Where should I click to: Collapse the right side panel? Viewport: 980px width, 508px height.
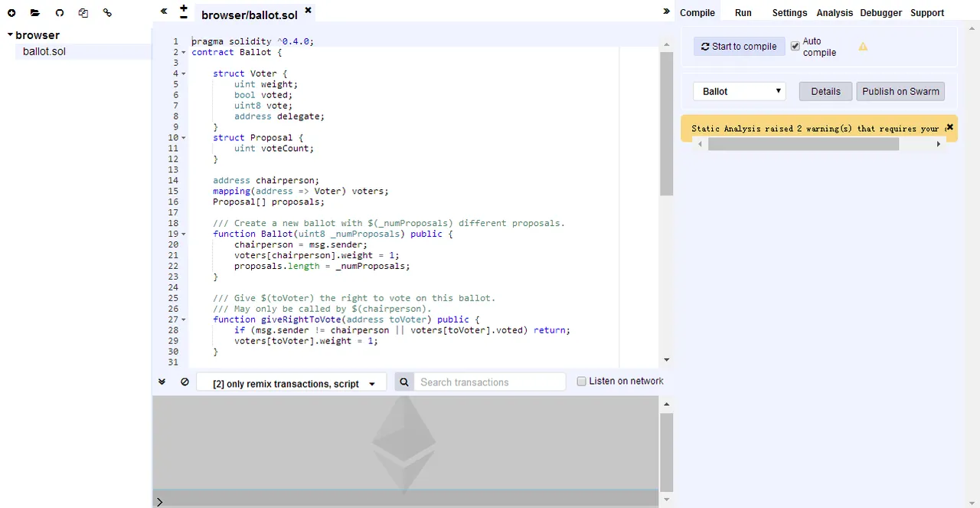click(x=666, y=11)
